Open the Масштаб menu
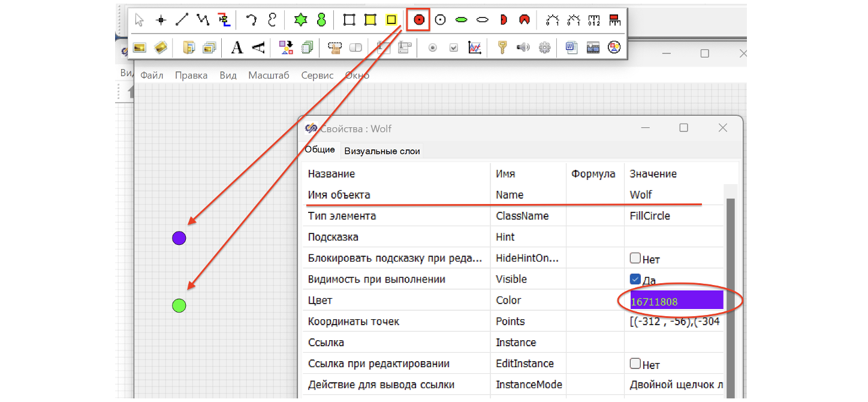868x402 pixels. coord(269,76)
